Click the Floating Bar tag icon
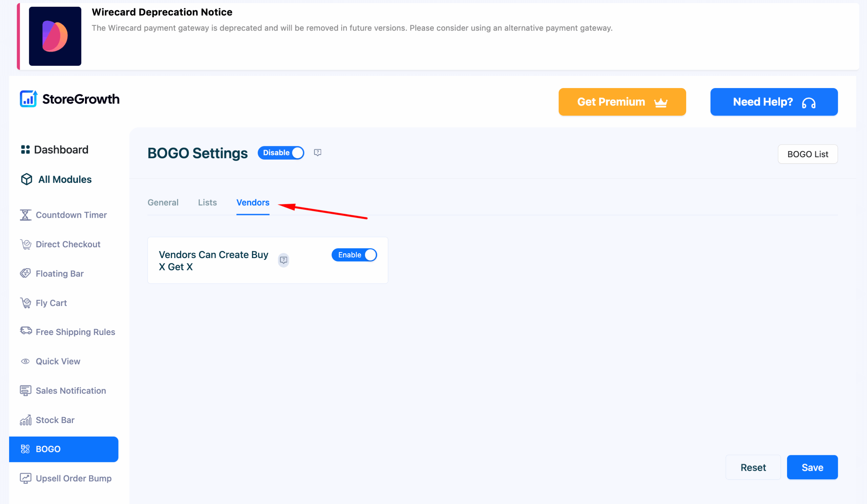The width and height of the screenshot is (867, 504). click(x=25, y=273)
